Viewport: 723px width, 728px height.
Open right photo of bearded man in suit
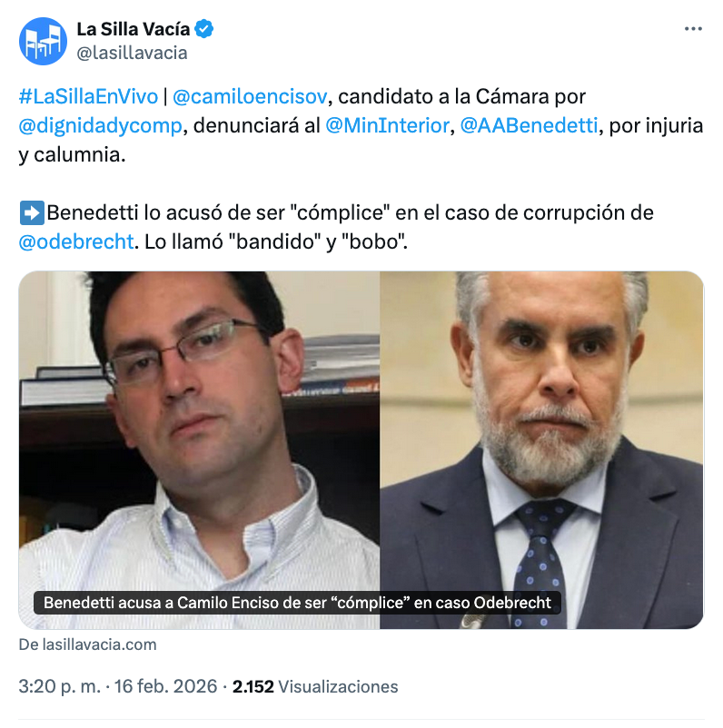click(541, 450)
